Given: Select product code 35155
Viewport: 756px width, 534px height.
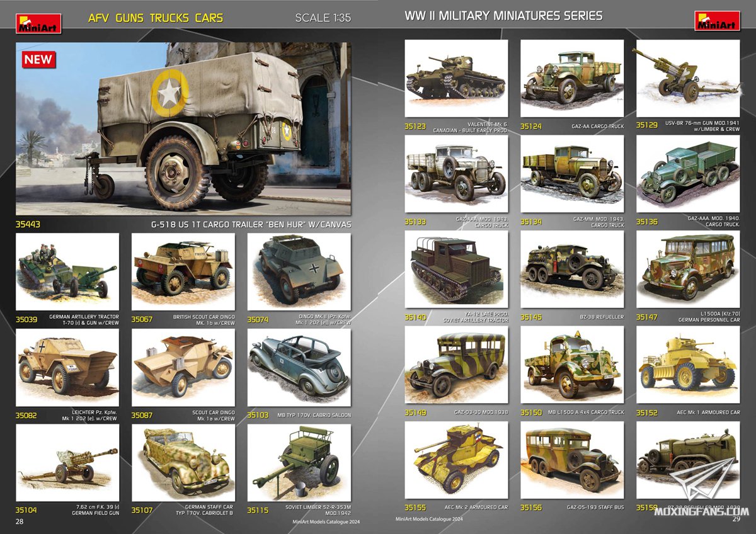Looking at the screenshot, I should (415, 508).
